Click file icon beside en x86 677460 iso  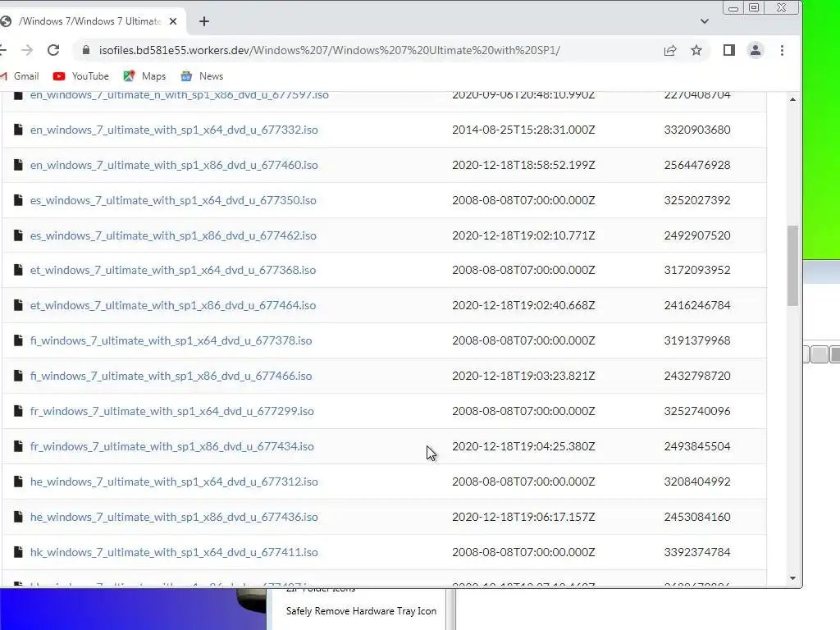(x=18, y=165)
